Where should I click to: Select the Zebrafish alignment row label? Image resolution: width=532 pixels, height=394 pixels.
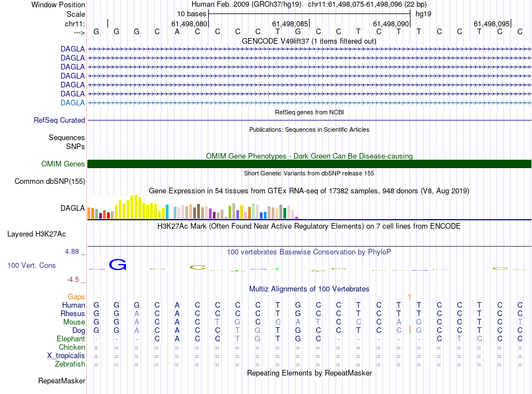[x=70, y=364]
